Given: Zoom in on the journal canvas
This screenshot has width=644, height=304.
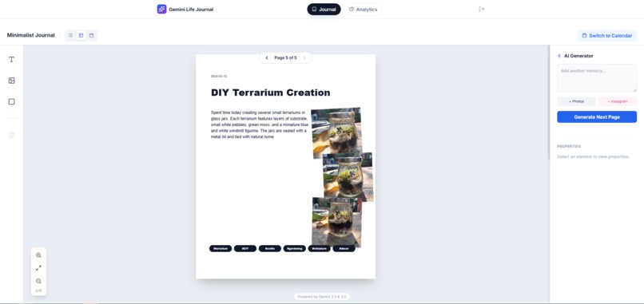Looking at the screenshot, I should 38,255.
